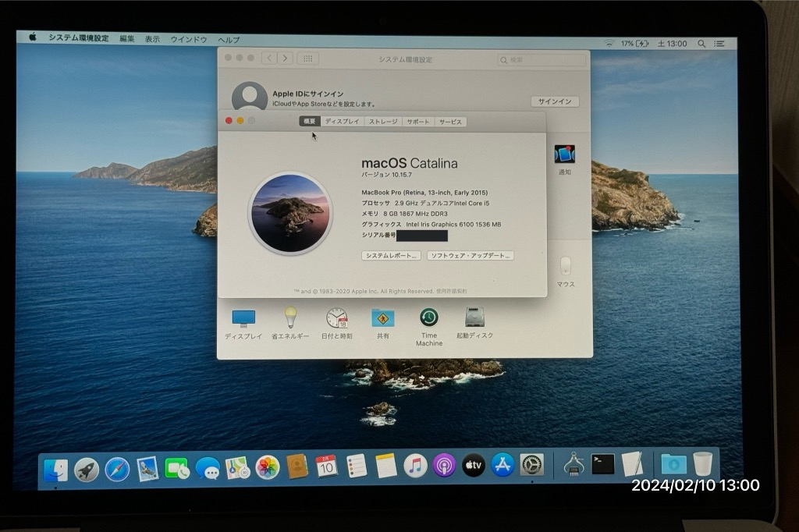
Task: Open 表示 menu in menu bar
Action: pos(152,39)
